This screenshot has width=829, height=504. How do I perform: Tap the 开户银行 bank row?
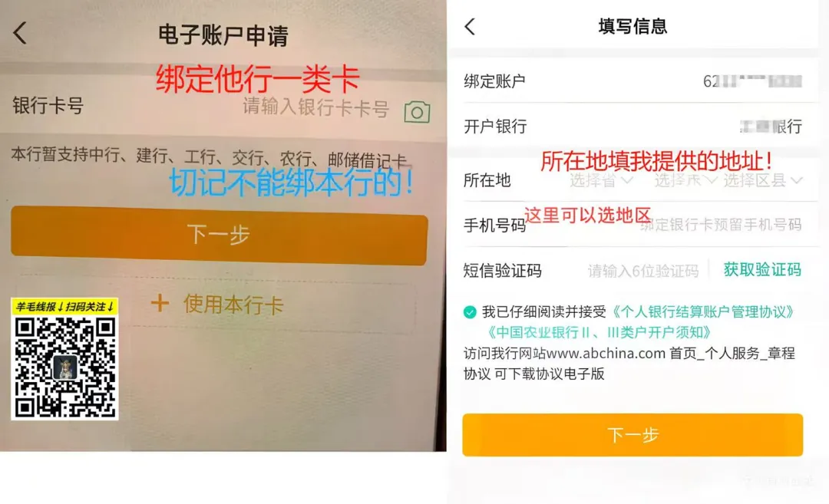tap(632, 127)
